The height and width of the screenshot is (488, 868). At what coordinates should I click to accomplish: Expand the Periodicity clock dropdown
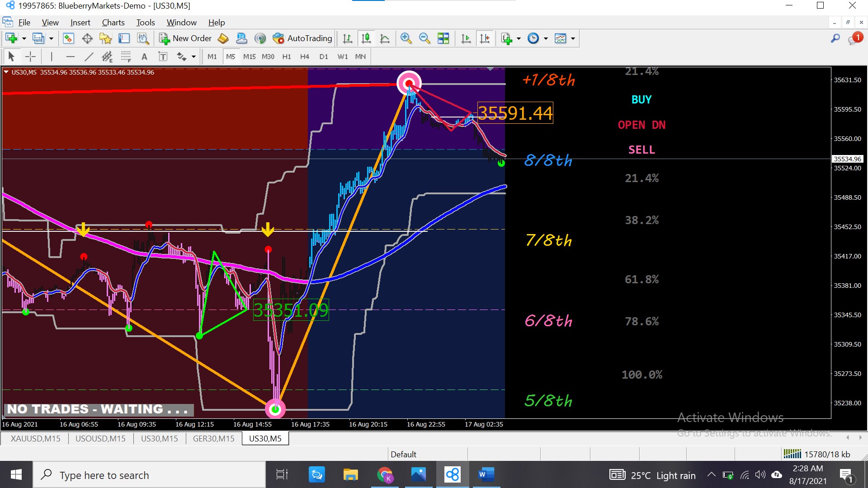point(546,38)
